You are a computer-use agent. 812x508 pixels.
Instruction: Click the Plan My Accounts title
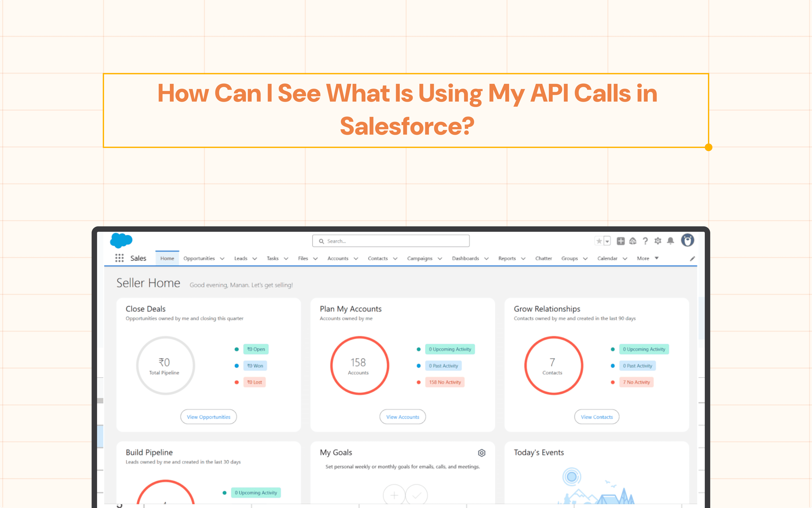coord(351,309)
